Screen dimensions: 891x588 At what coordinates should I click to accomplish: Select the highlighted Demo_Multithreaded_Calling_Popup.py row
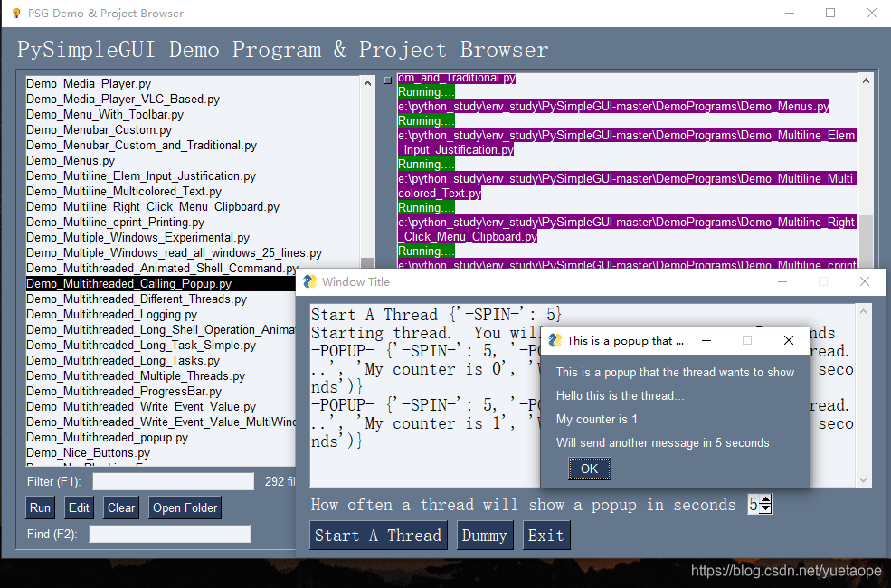coord(161,283)
